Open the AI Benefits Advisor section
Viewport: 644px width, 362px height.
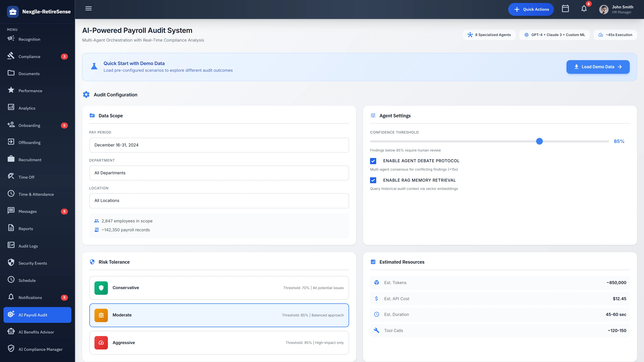point(36,332)
